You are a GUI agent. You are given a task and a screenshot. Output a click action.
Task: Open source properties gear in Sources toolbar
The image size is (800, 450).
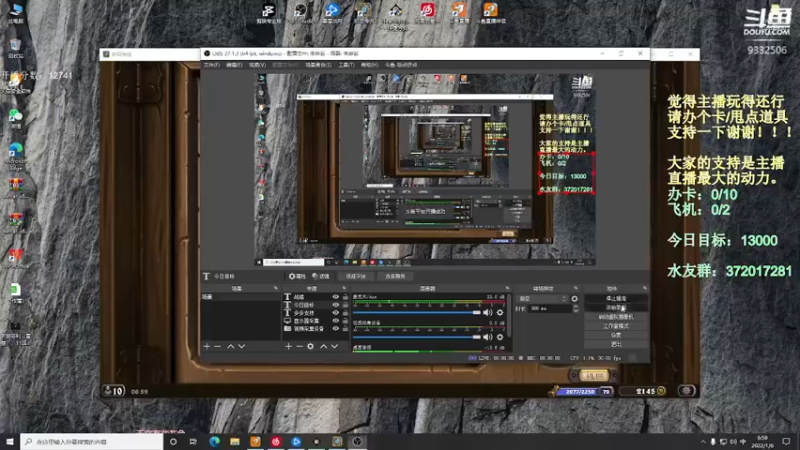pos(310,346)
